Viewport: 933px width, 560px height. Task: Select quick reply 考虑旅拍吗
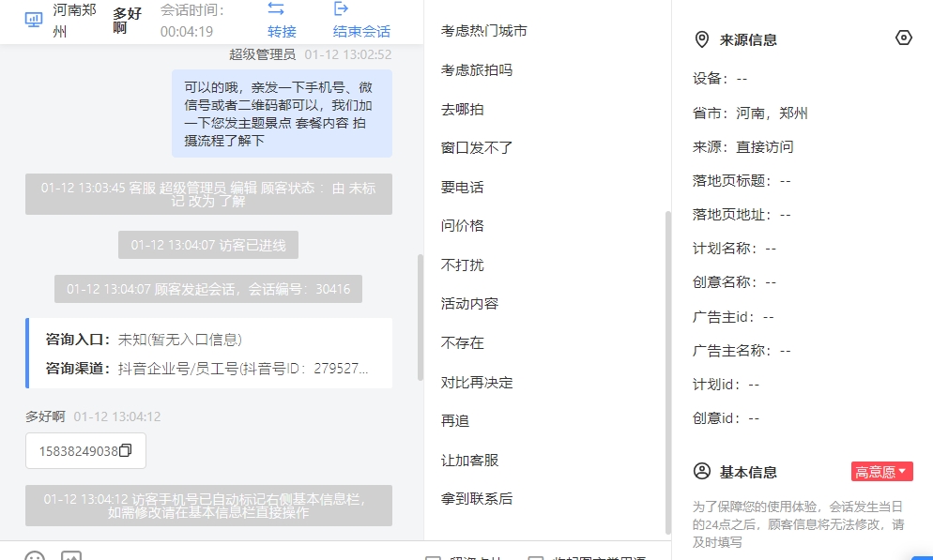click(x=477, y=70)
